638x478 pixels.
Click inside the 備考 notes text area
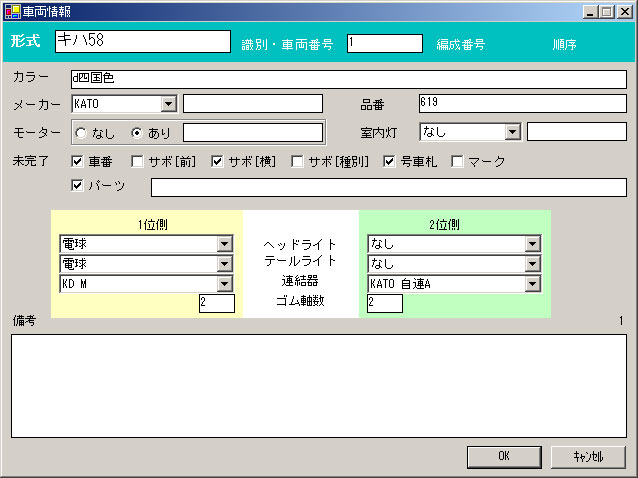318,383
